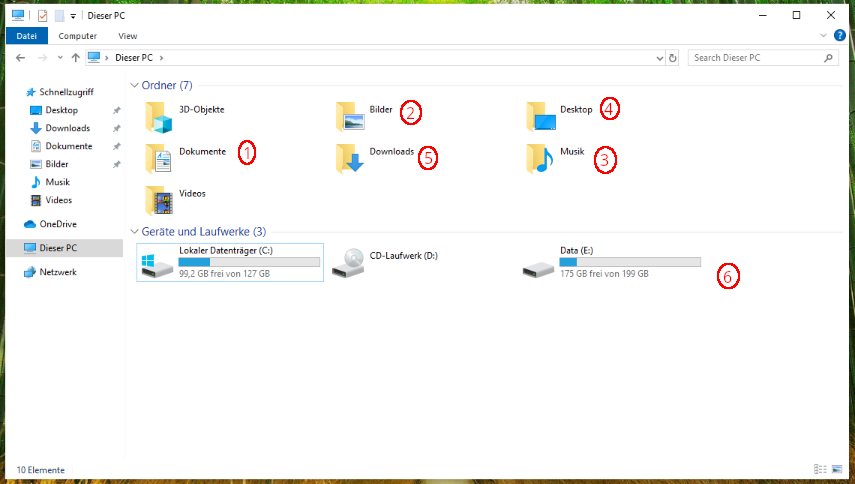Expand the ribbon with the chevron

click(x=823, y=36)
